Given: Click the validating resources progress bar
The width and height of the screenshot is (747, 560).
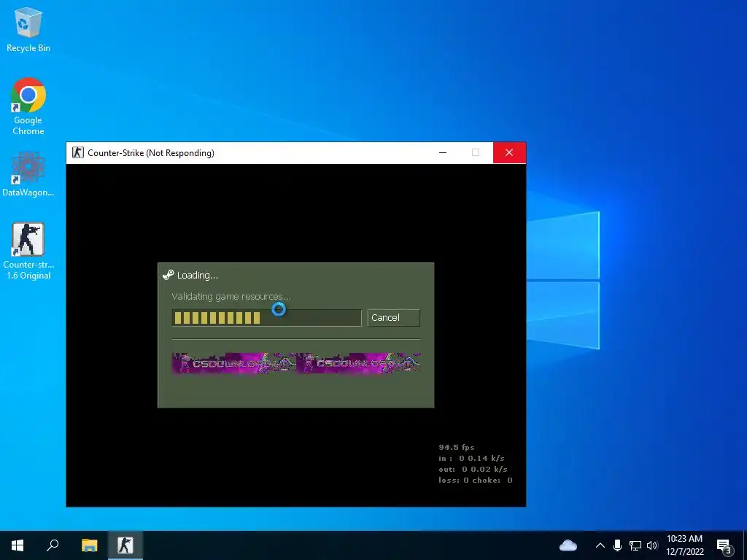Looking at the screenshot, I should 267,318.
